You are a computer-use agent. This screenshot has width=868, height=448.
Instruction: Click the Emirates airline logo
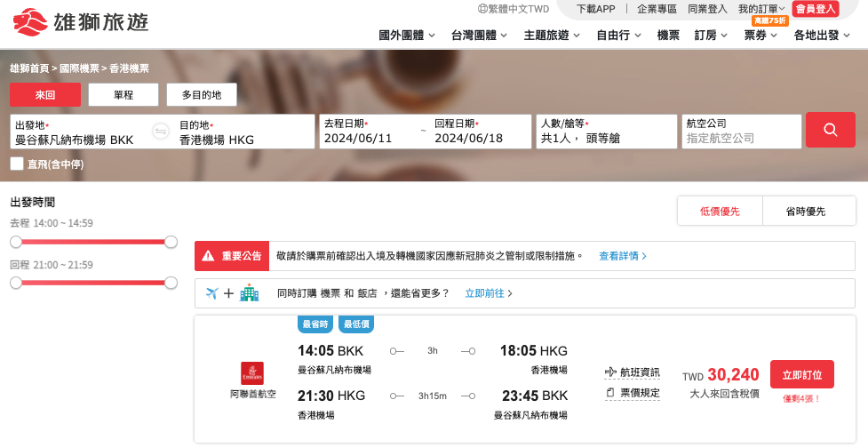point(252,373)
